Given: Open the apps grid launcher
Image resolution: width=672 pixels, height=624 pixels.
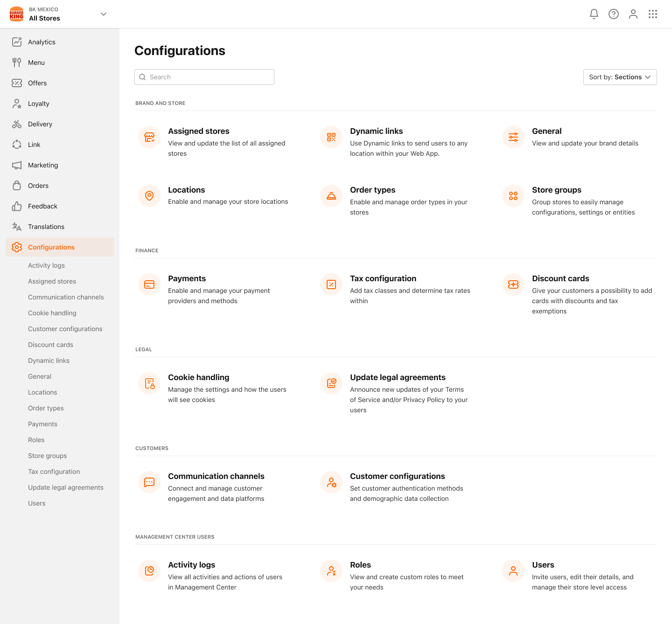Looking at the screenshot, I should pos(652,14).
